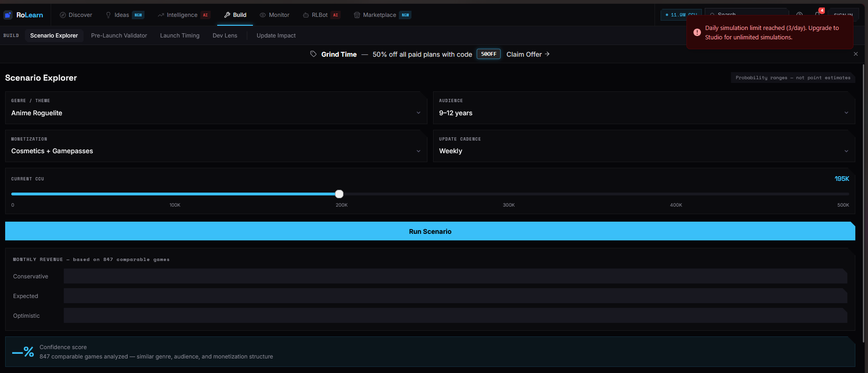The height and width of the screenshot is (373, 868).
Task: Dismiss the Grind Time promo banner
Action: tap(856, 54)
